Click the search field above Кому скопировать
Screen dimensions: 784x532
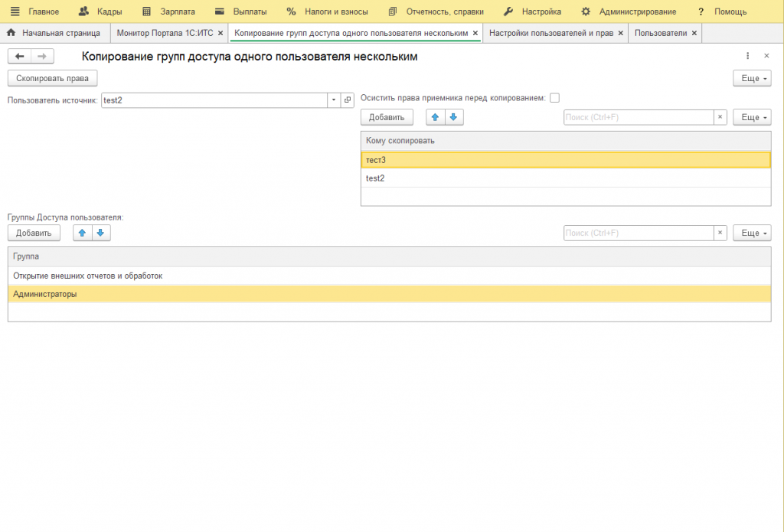point(639,117)
